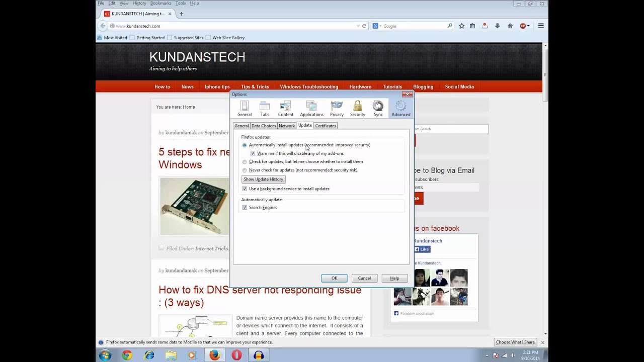Toggle Use a background service checkbox
This screenshot has height=362, width=644.
click(x=245, y=189)
